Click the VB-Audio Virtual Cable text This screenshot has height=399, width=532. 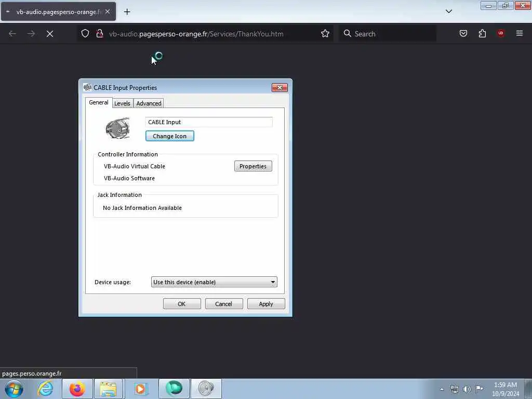(x=135, y=166)
